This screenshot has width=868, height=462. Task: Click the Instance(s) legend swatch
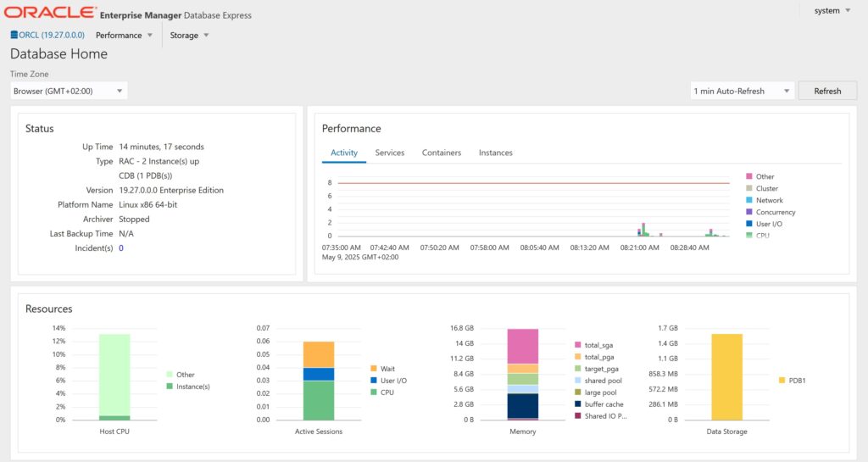170,387
